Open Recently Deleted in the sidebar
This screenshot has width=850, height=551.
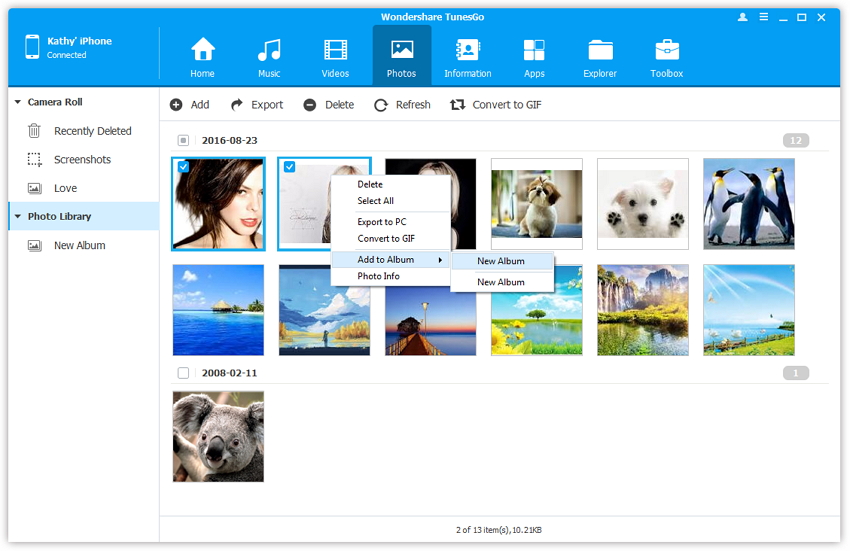click(x=92, y=131)
